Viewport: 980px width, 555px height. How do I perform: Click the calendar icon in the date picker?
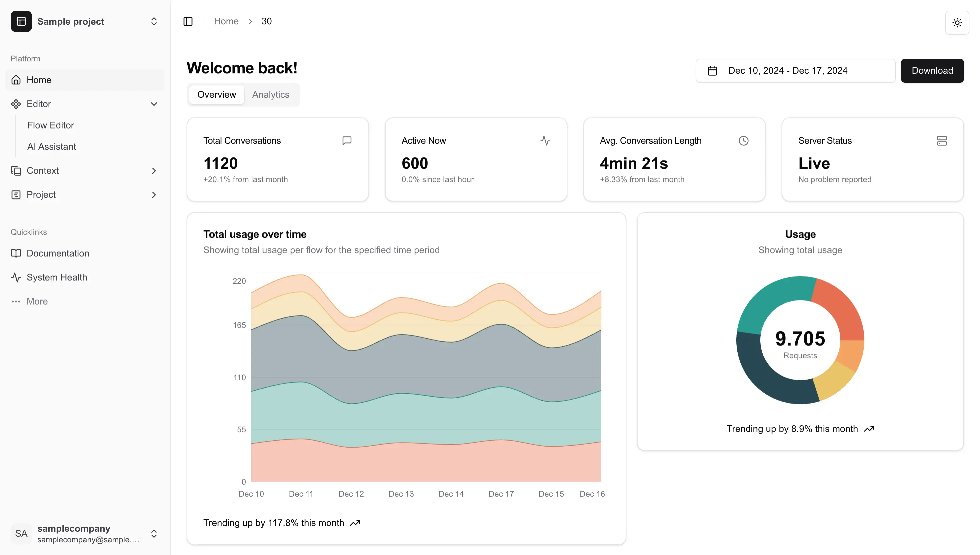[x=712, y=70]
